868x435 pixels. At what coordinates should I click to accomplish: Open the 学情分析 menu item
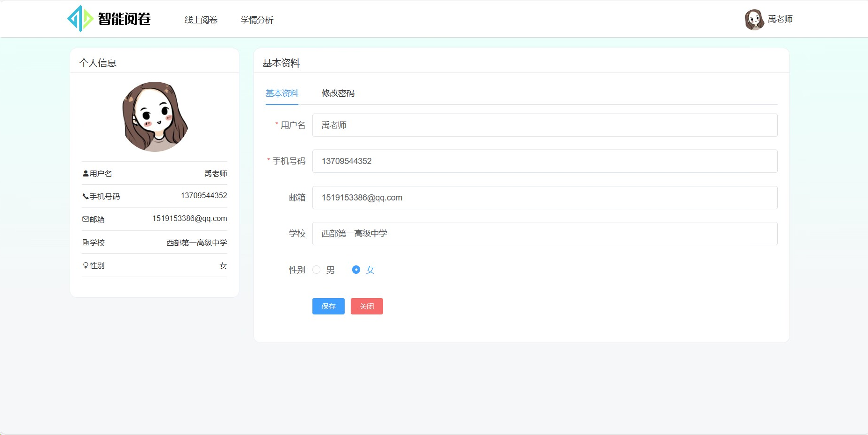tap(257, 20)
